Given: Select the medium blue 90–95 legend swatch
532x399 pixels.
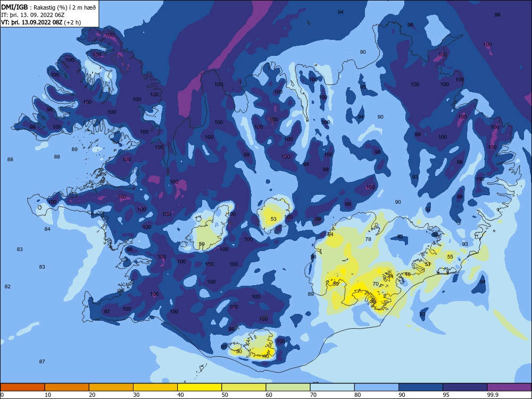Looking at the screenshot, I should click(421, 387).
